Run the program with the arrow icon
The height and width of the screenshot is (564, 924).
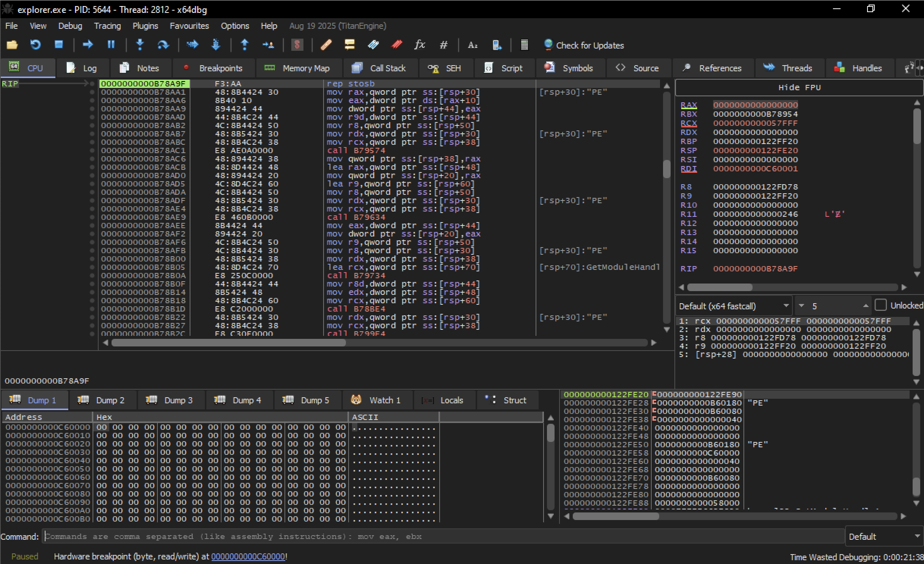pyautogui.click(x=88, y=45)
